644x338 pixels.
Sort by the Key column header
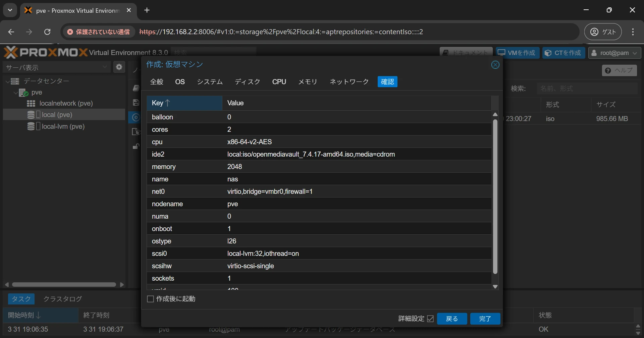[184, 103]
